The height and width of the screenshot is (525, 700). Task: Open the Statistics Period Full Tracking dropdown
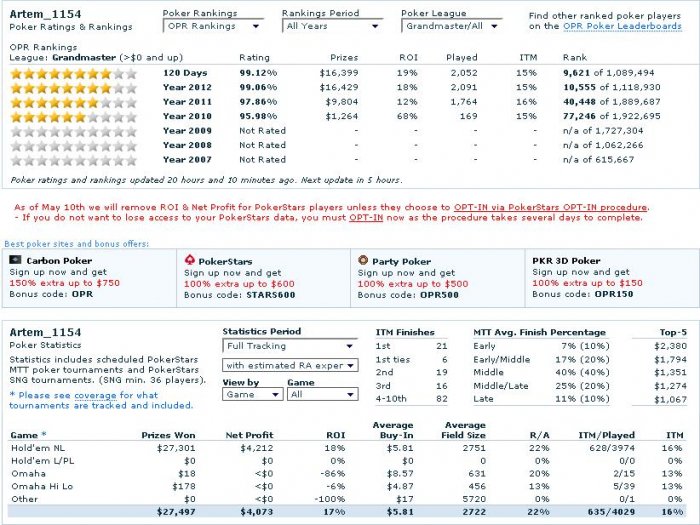pos(290,346)
